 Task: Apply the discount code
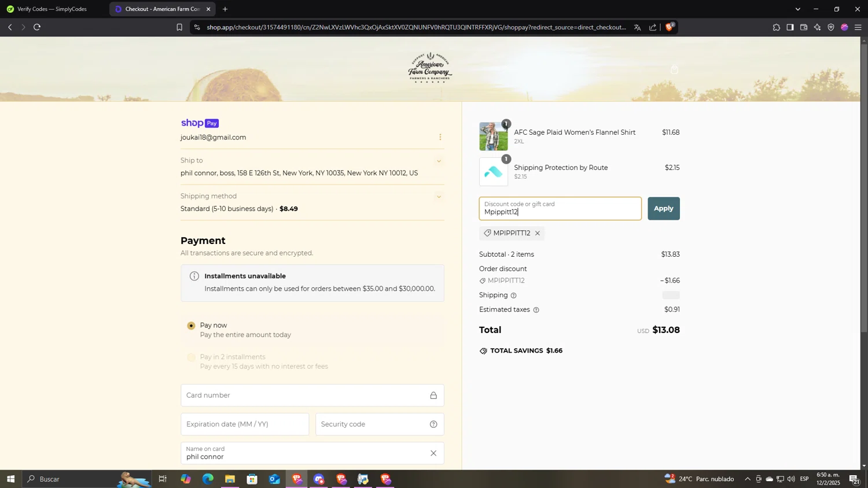663,208
